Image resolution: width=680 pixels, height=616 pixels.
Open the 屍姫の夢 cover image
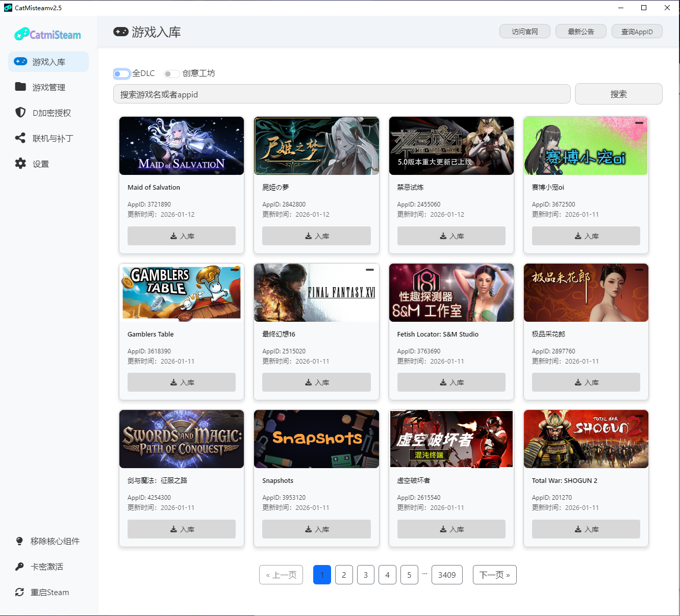point(316,146)
